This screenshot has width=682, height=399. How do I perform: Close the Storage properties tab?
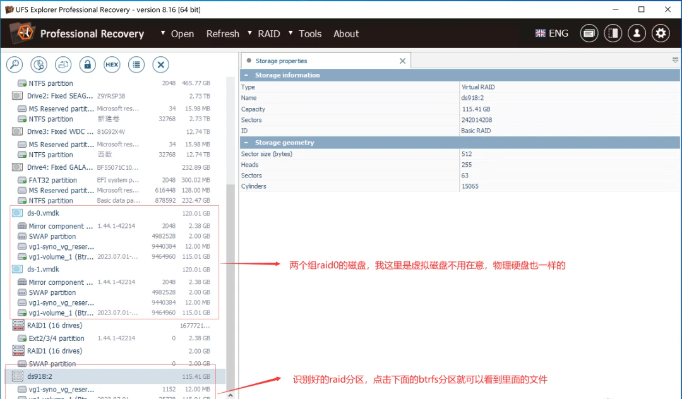(403, 61)
